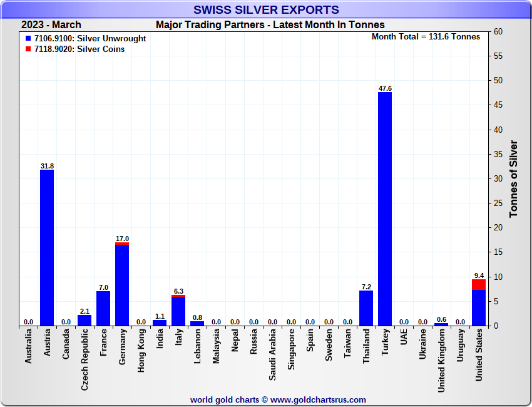
Task: Click the Czech Republic bar
Action: click(84, 321)
